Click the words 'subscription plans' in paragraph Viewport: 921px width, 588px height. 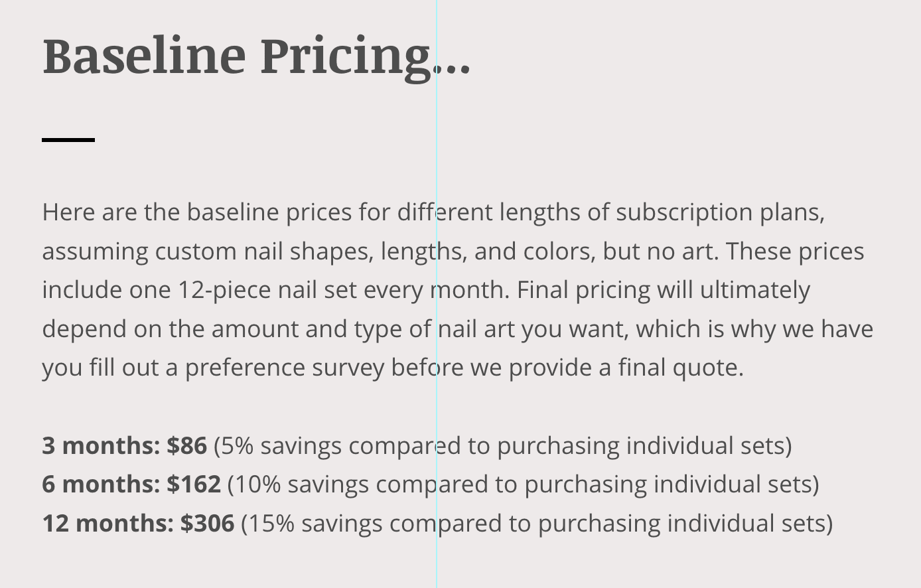[720, 213]
